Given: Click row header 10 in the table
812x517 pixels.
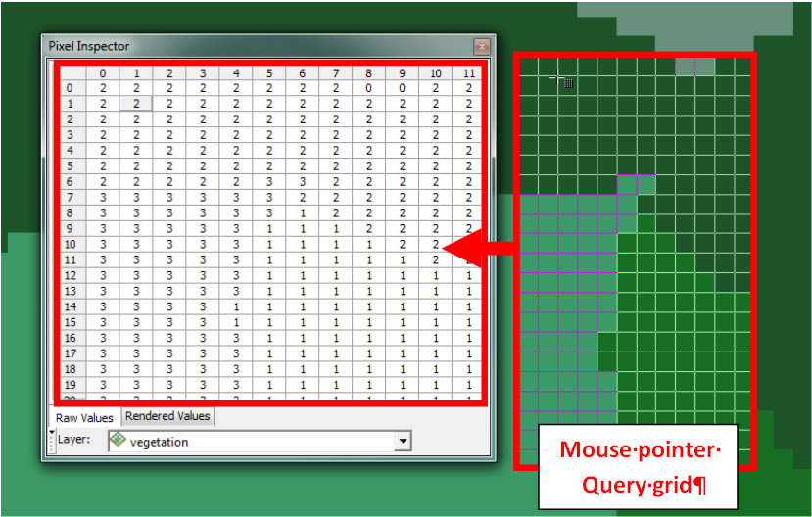Looking at the screenshot, I should tap(71, 244).
